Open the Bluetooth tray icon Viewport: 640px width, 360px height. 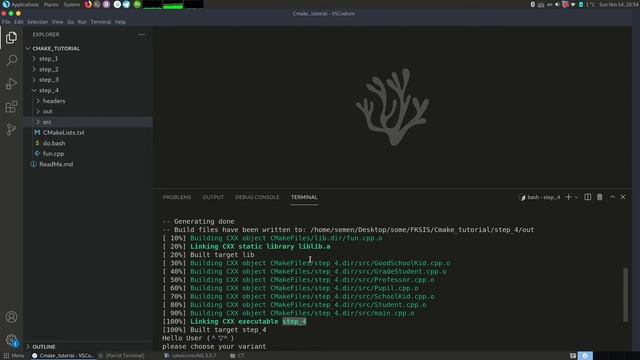tap(533, 4)
